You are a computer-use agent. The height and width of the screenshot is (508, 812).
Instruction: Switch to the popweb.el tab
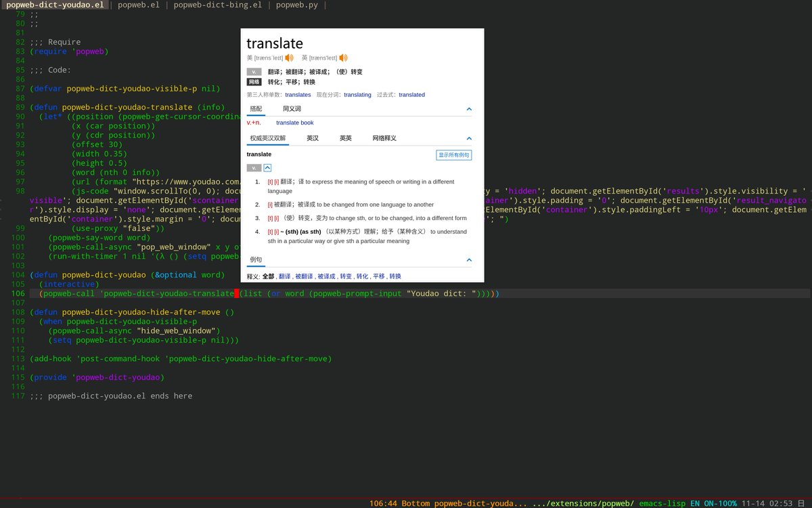pyautogui.click(x=138, y=5)
